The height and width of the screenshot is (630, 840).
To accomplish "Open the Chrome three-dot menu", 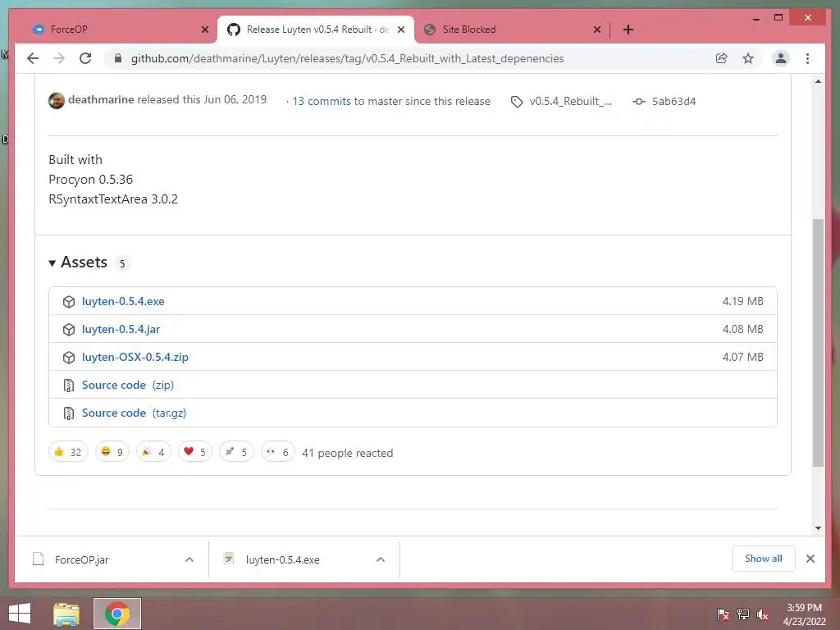I will [x=807, y=58].
